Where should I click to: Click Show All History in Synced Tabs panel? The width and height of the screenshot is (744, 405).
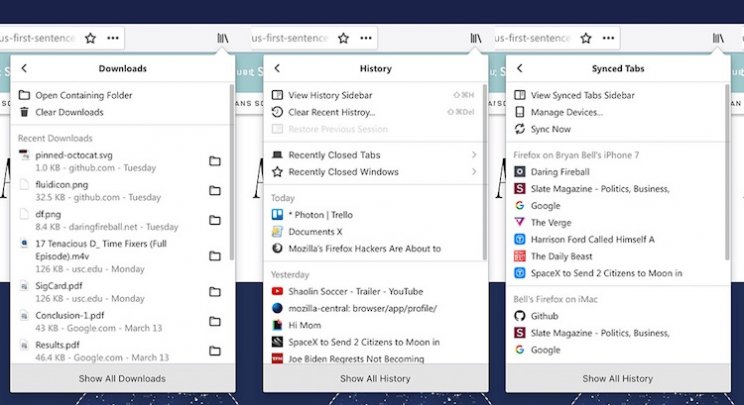click(618, 378)
